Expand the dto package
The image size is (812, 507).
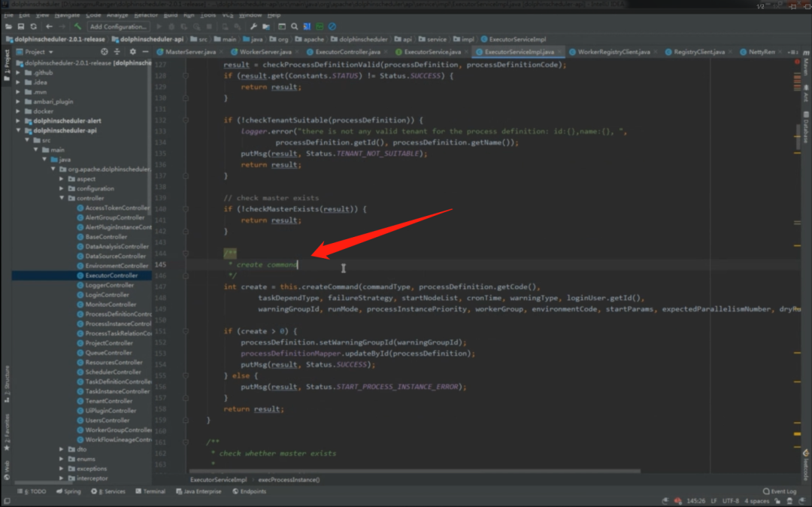pyautogui.click(x=62, y=449)
